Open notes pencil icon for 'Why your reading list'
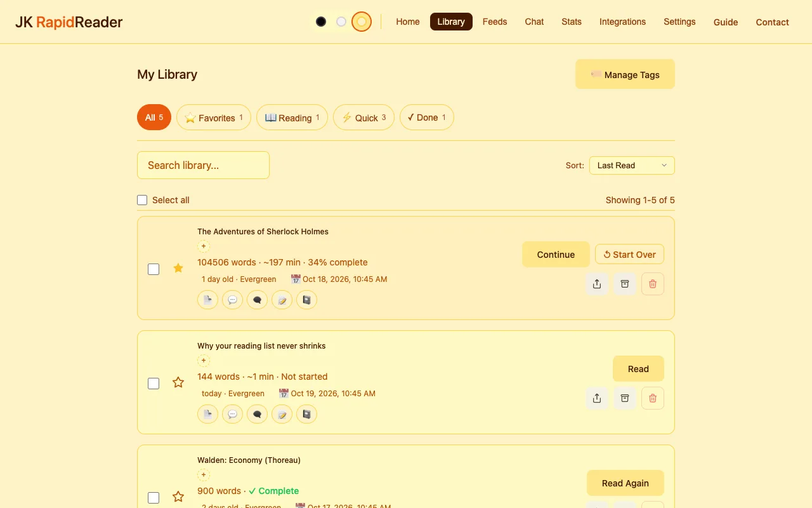This screenshot has width=812, height=508. 282,414
